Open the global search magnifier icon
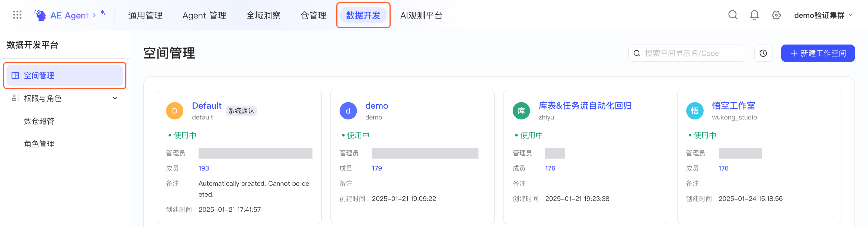Screen dimensions: 868x227 (733, 15)
